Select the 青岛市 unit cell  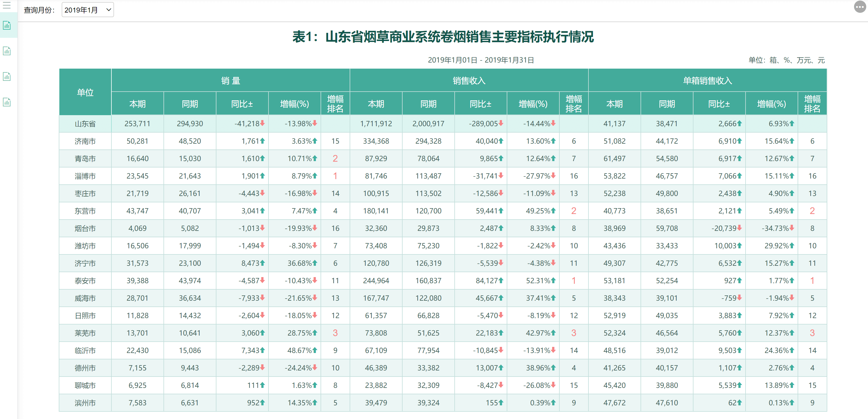(x=85, y=158)
